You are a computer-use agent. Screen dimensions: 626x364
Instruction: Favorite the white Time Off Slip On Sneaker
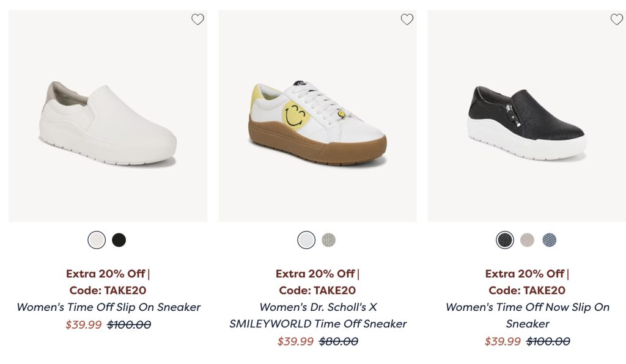197,20
